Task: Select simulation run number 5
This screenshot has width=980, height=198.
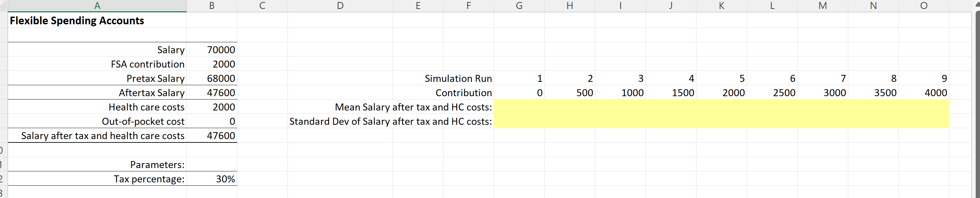Action: coord(722,79)
